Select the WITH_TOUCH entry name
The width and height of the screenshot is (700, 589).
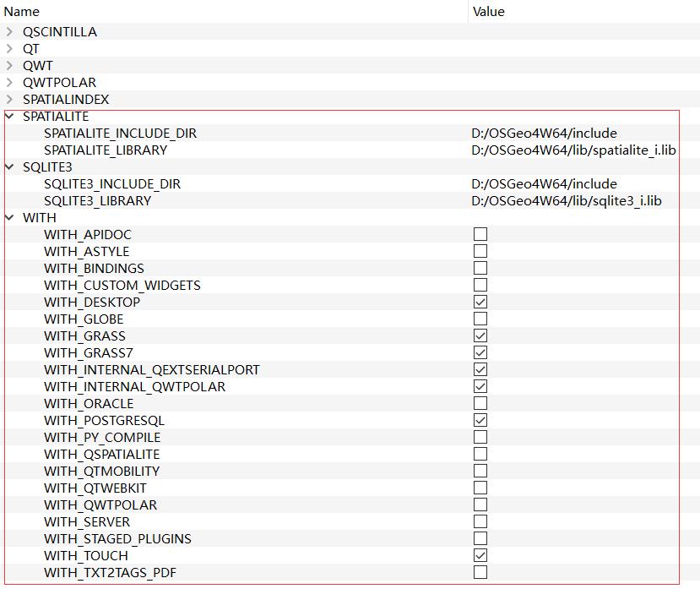(x=86, y=555)
